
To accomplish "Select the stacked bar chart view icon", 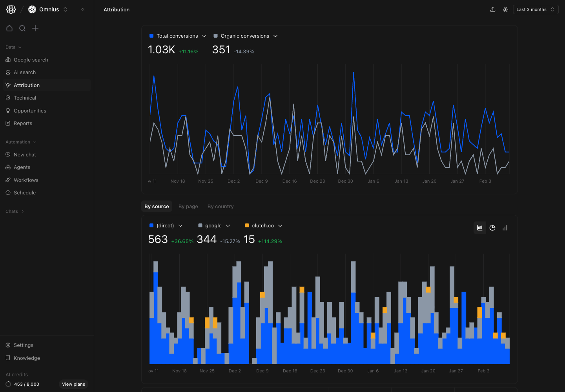I will (x=479, y=227).
